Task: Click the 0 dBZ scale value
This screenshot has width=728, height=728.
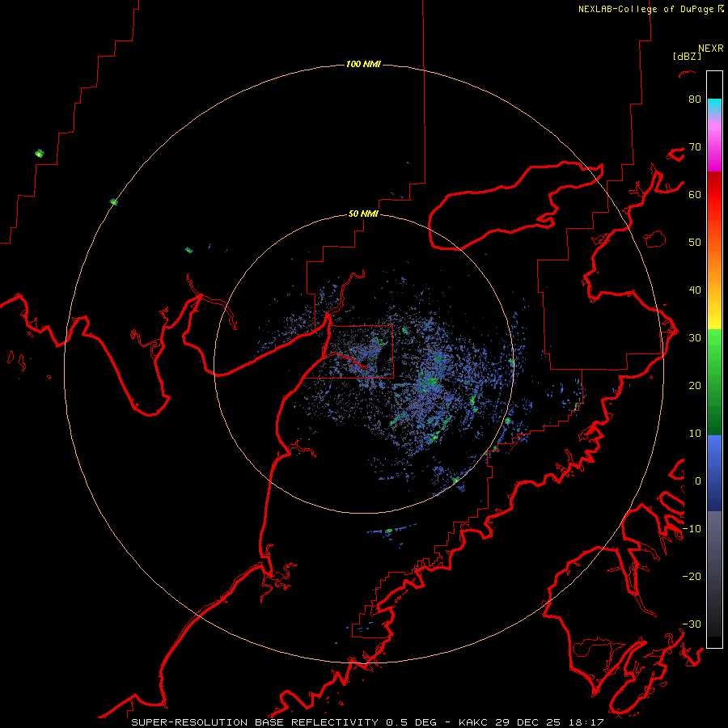Action: [x=698, y=481]
